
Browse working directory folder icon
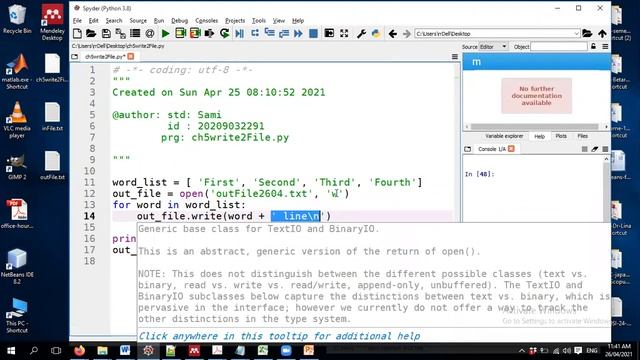(x=587, y=33)
